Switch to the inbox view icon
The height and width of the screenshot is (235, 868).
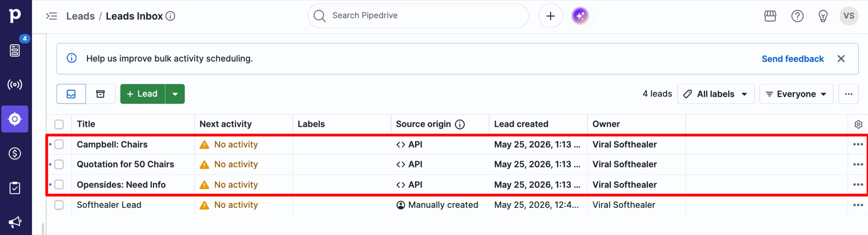click(71, 94)
